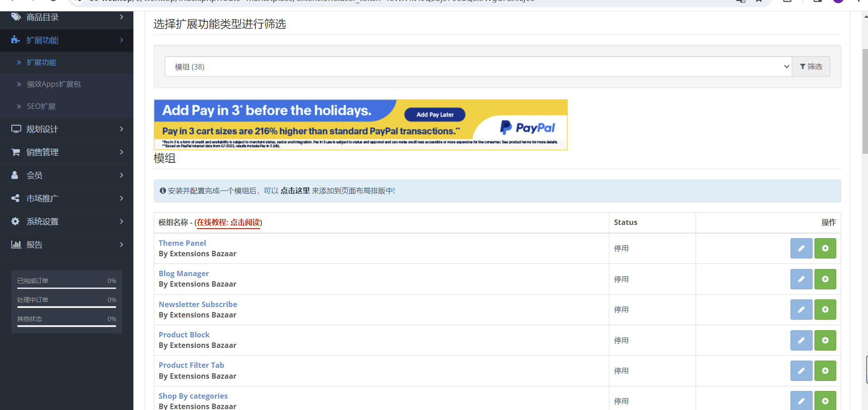The height and width of the screenshot is (410, 868).
Task: Expand the 规划设计 menu chevron
Action: tap(122, 129)
